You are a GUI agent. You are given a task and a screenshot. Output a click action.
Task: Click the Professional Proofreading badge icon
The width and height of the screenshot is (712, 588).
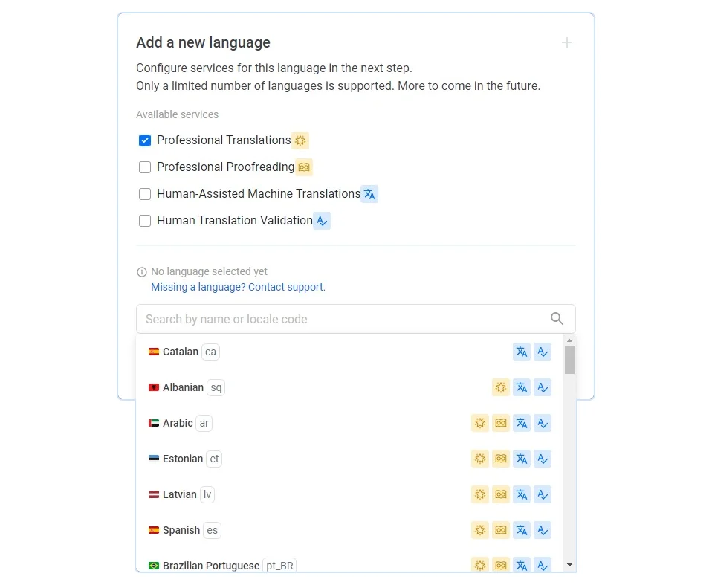(304, 167)
